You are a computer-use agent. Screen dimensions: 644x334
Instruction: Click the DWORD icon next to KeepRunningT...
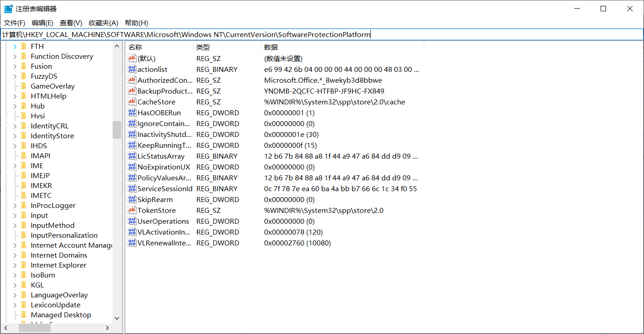[x=132, y=145]
